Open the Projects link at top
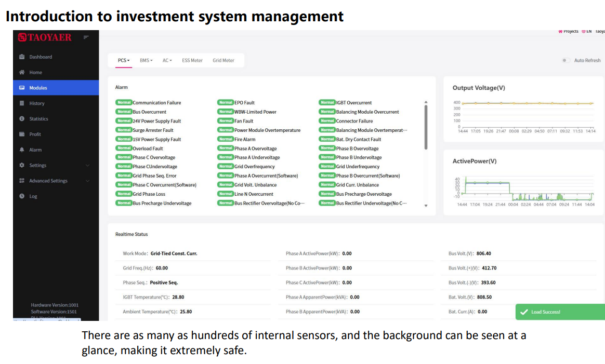 coord(570,32)
